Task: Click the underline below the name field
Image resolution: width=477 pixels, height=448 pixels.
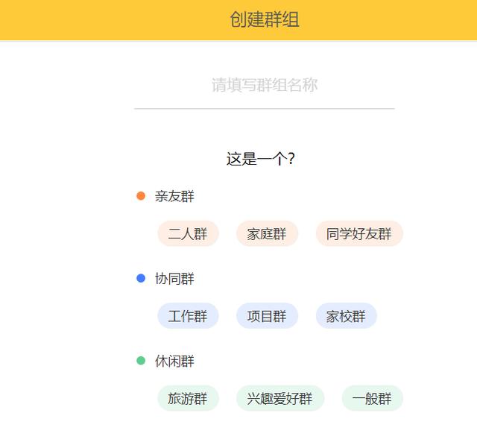Action: (265, 108)
